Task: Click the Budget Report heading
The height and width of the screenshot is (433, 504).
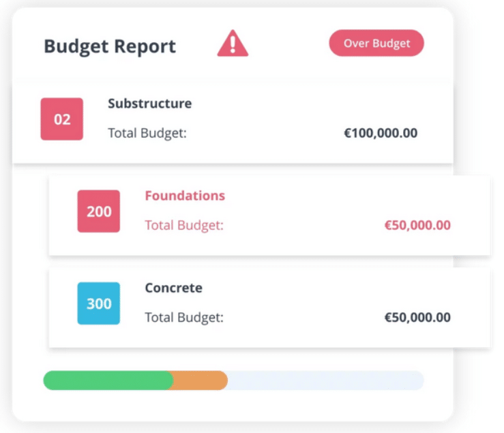Action: [110, 46]
